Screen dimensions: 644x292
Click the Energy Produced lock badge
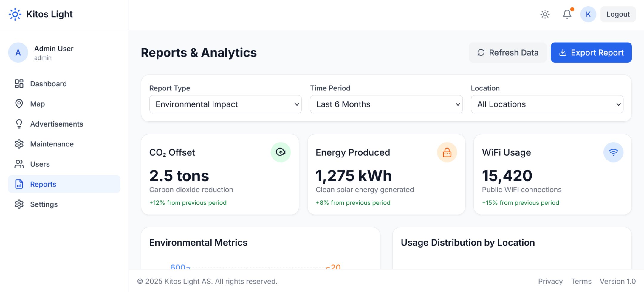(447, 152)
